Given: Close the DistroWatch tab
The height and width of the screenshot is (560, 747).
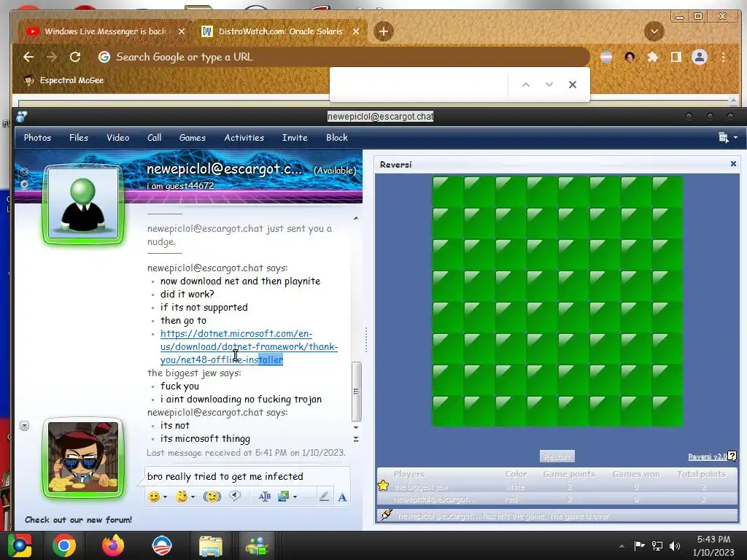Looking at the screenshot, I should tap(356, 31).
